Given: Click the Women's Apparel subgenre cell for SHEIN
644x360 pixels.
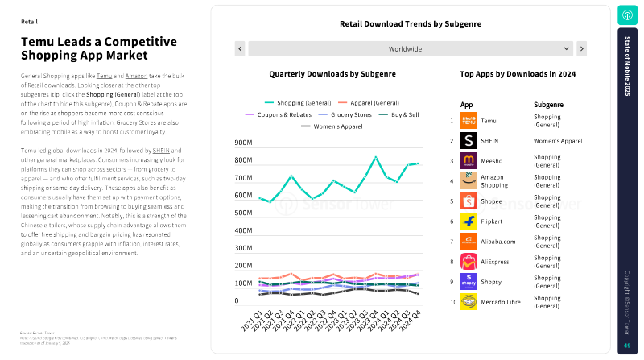Looking at the screenshot, I should pyautogui.click(x=558, y=141).
